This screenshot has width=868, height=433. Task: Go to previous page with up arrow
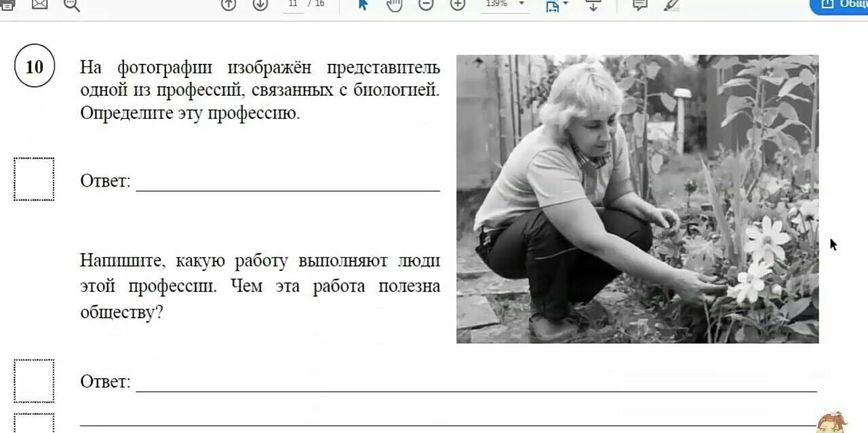(x=229, y=4)
